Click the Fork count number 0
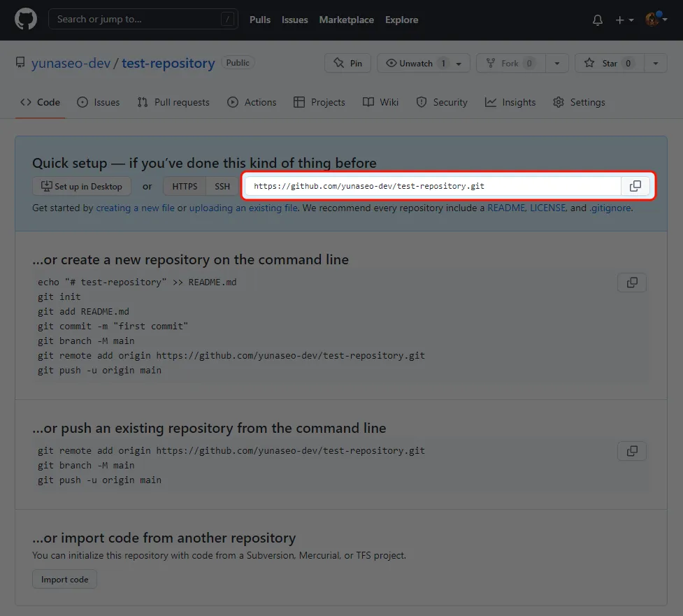This screenshot has height=616, width=683. point(529,64)
